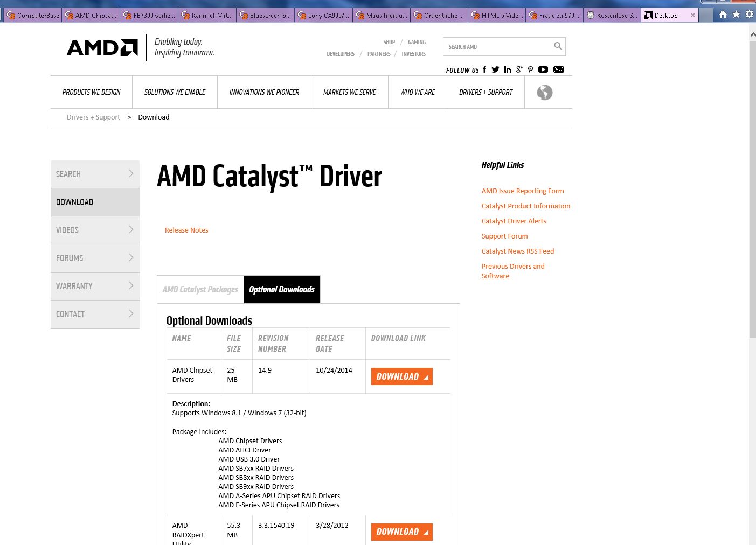Click AMD AHCI Driver text
Viewport: 756px width, 545px height.
pyautogui.click(x=245, y=450)
